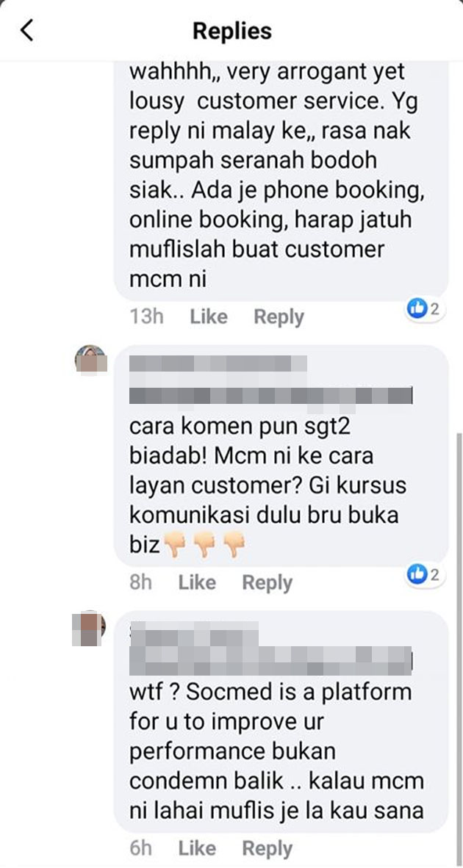463x868 pixels.
Task: Open the blurred commenter name above 'cara komen'
Action: pyautogui.click(x=271, y=380)
